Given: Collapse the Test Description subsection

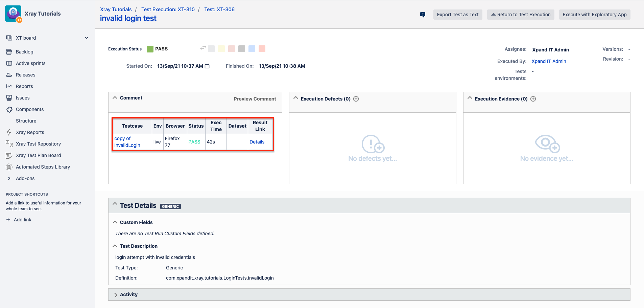Looking at the screenshot, I should click(x=115, y=246).
